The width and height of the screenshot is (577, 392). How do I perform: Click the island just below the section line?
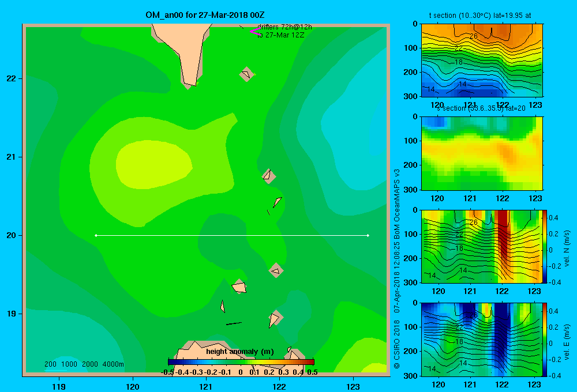pos(276,270)
